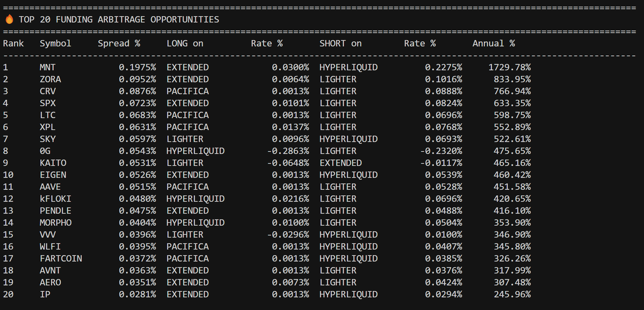Image resolution: width=644 pixels, height=310 pixels.
Task: Select the AVNT symbol text
Action: [x=50, y=271]
